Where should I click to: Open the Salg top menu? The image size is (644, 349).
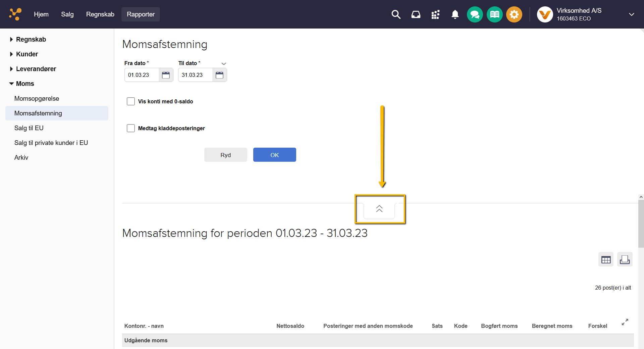tap(67, 14)
